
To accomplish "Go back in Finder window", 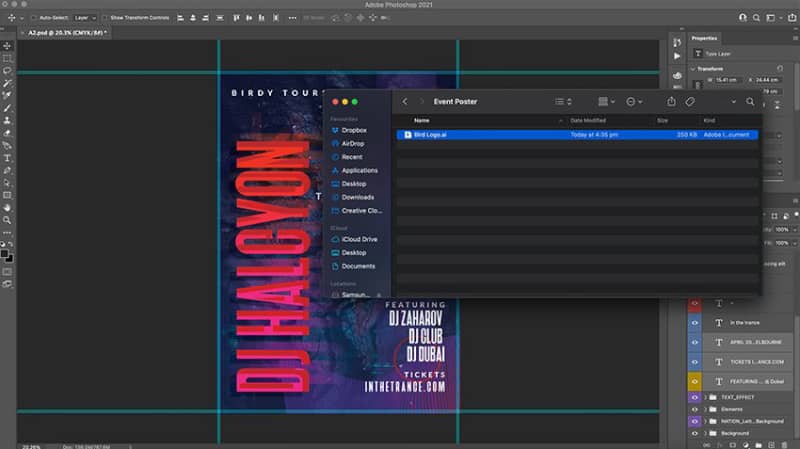I will pyautogui.click(x=405, y=102).
